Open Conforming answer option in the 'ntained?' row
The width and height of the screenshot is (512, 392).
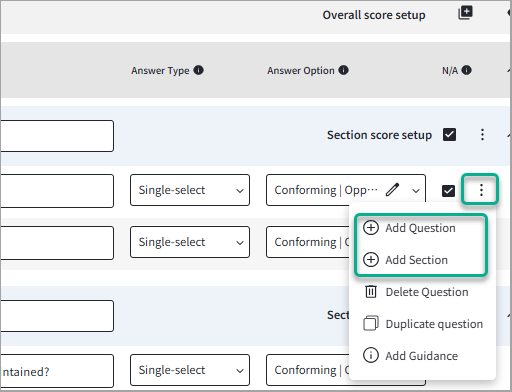[307, 370]
